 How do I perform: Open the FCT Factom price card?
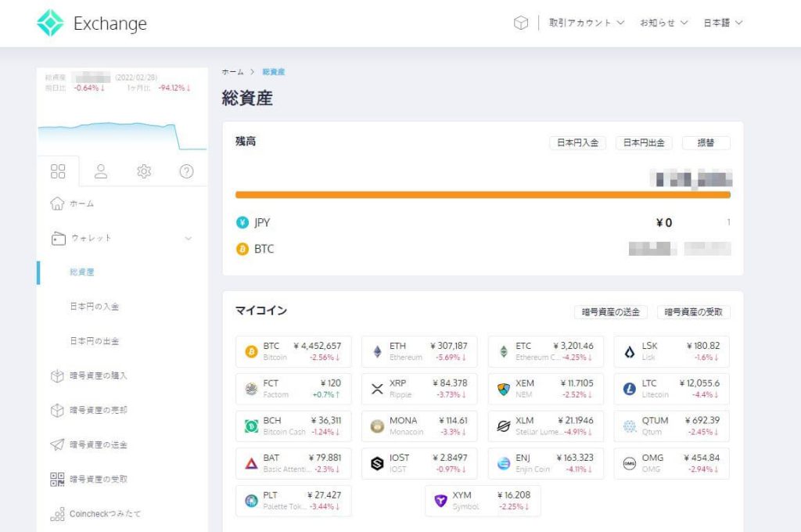294,389
